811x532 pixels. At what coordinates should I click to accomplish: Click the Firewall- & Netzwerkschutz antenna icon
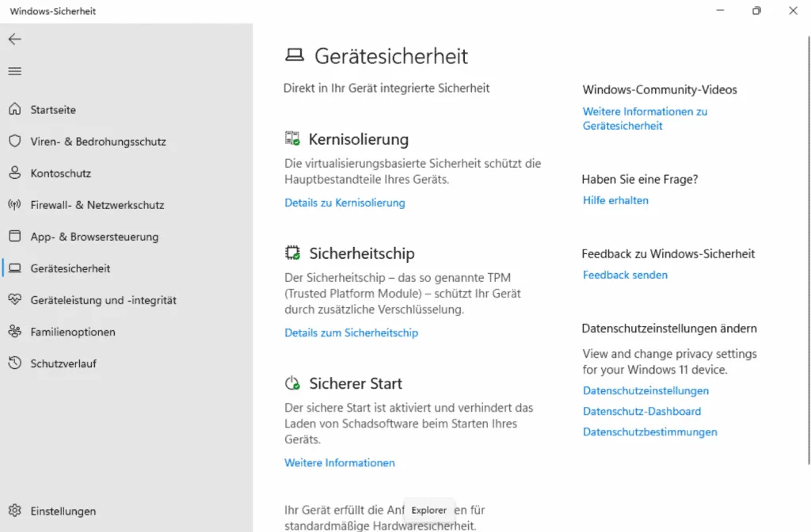point(15,204)
